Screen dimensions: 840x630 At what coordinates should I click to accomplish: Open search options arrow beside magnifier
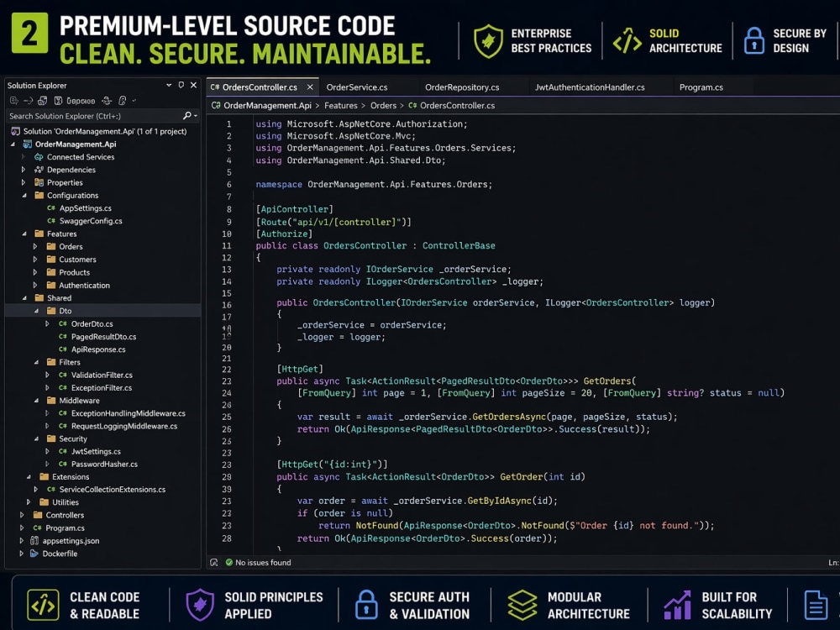pos(195,116)
